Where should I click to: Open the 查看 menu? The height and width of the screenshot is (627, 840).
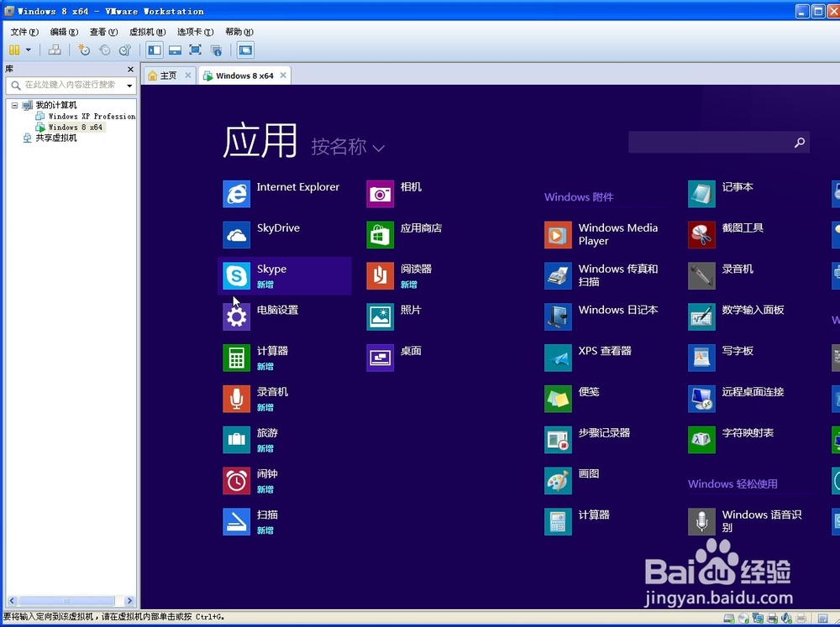(x=103, y=32)
